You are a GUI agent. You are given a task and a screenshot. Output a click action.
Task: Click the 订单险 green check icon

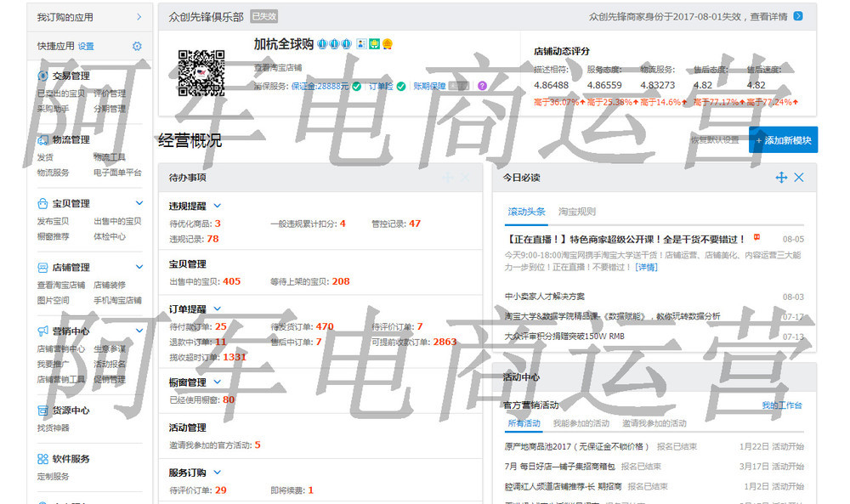(401, 86)
